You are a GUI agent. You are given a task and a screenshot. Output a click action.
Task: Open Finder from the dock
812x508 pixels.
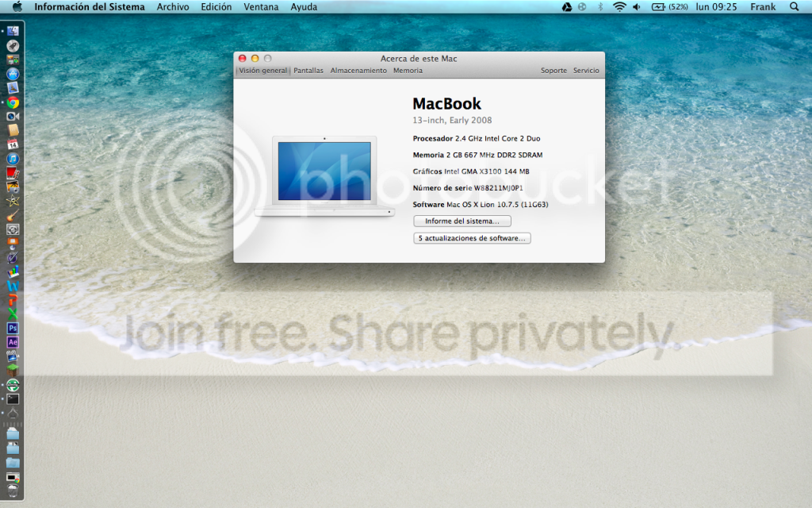point(13,31)
